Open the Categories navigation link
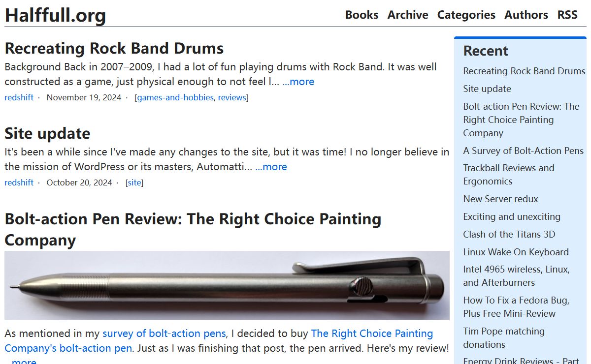This screenshot has width=591, height=364. (x=466, y=15)
